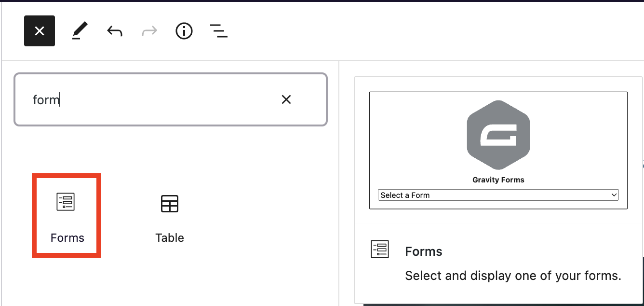Insert the Forms block via its icon
644x306 pixels.
pos(66,202)
